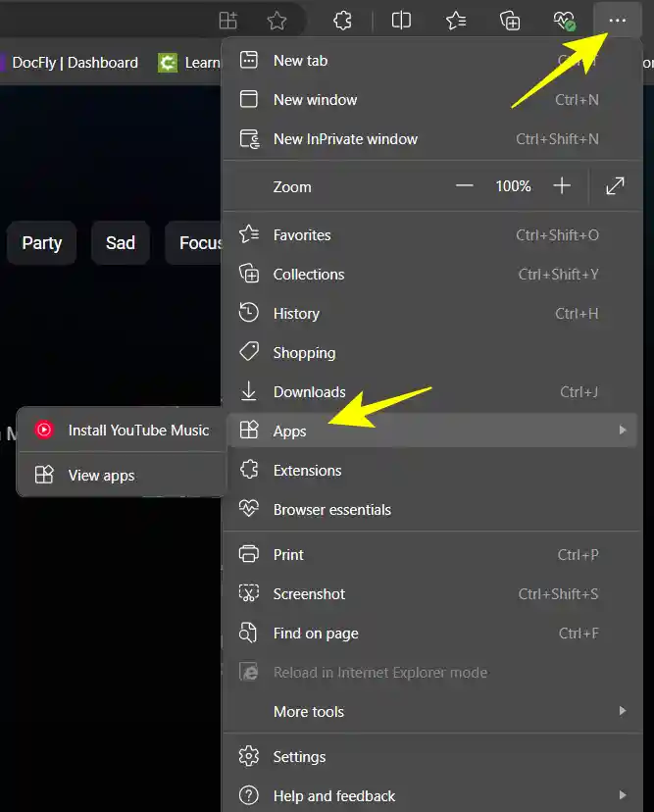Viewport: 654px width, 812px height.
Task: Open the Settings and more ellipsis menu
Action: [617, 21]
